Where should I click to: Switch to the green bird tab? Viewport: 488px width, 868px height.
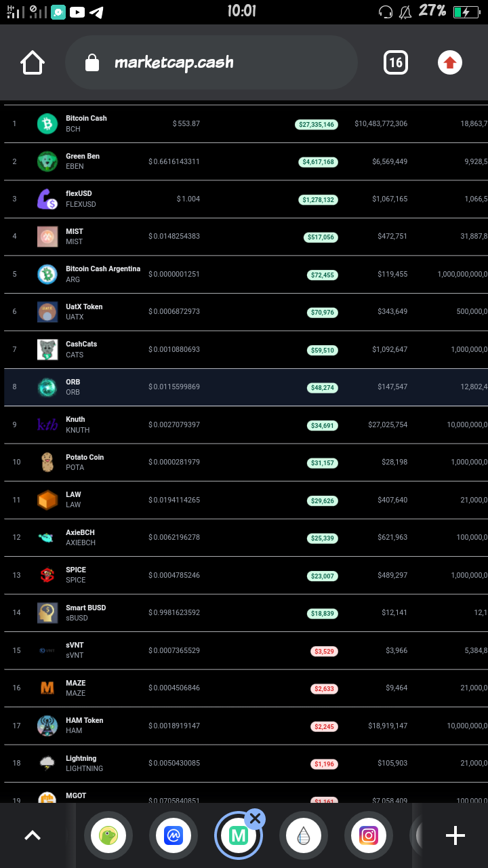[108, 835]
